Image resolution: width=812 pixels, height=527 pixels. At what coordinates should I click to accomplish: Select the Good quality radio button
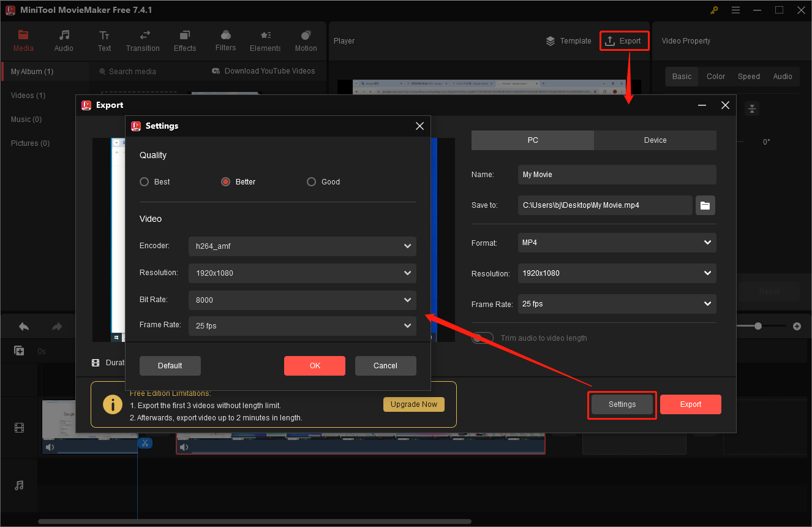click(311, 181)
